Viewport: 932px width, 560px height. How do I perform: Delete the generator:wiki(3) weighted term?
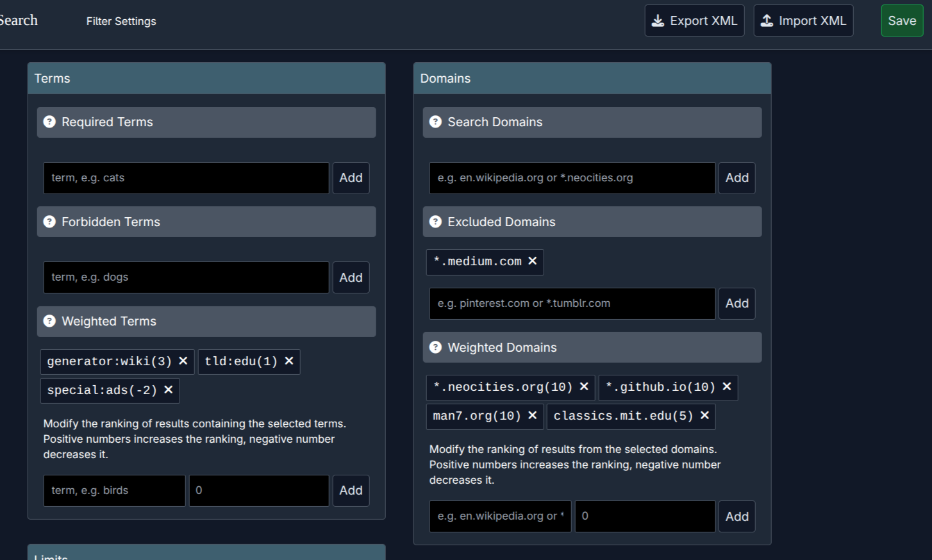183,361
